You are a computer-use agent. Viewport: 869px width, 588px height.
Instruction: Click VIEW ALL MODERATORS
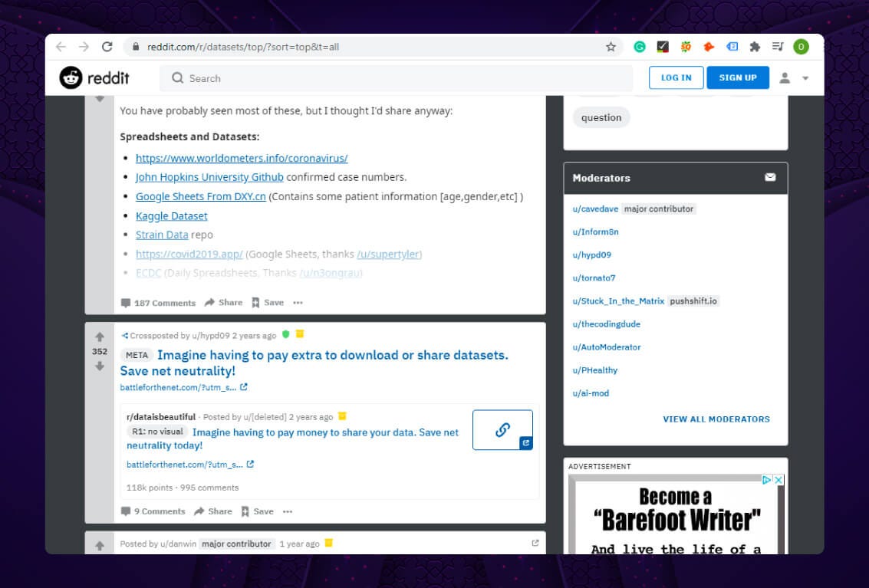tap(716, 419)
